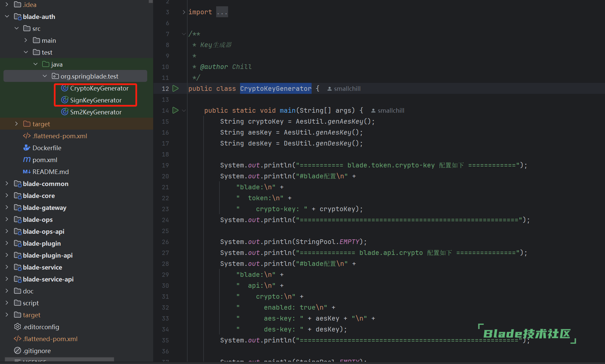Expand the blade-ops-api module
This screenshot has width=605, height=364.
tap(7, 231)
